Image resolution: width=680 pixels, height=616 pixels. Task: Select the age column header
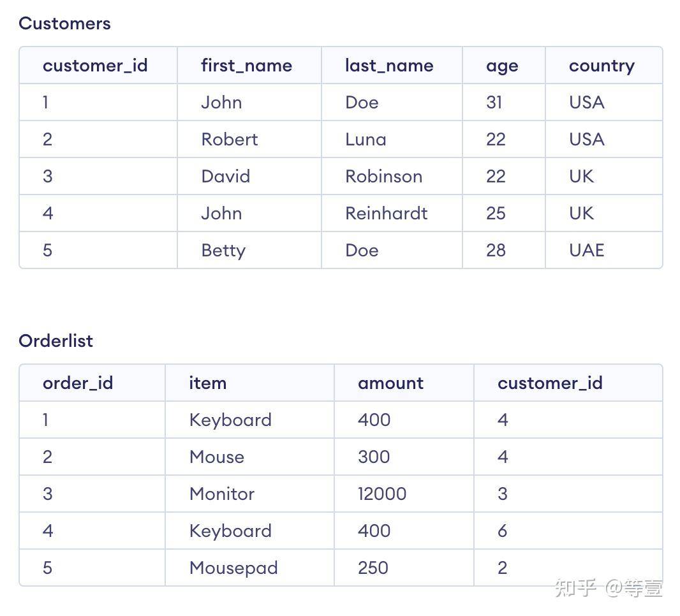pyautogui.click(x=502, y=67)
